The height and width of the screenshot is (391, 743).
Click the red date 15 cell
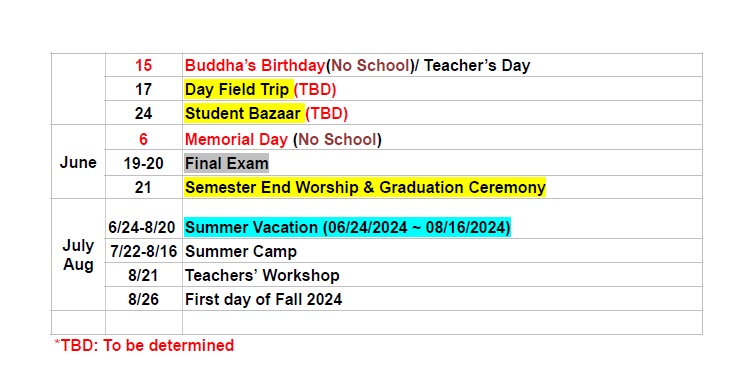click(x=143, y=65)
